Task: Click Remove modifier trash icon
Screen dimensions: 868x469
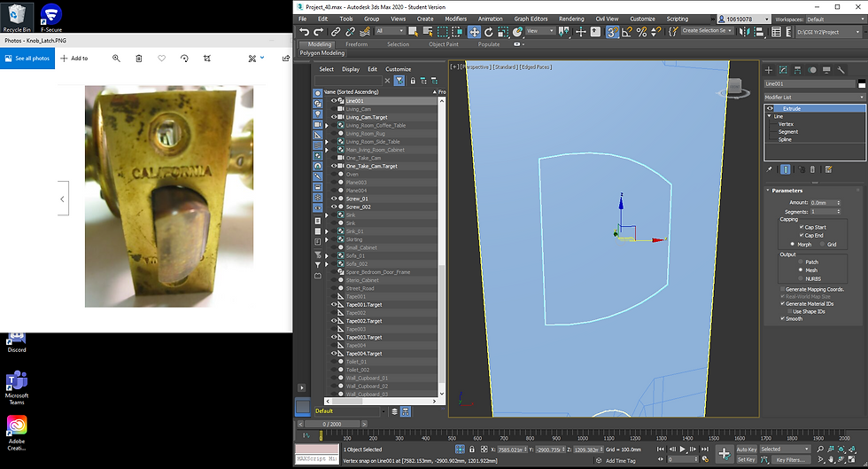Action: coord(812,169)
